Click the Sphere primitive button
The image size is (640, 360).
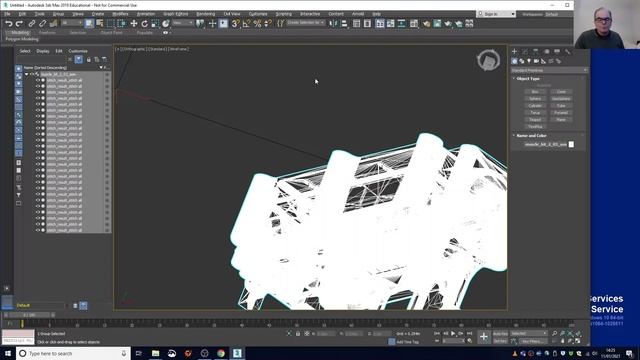pos(535,99)
